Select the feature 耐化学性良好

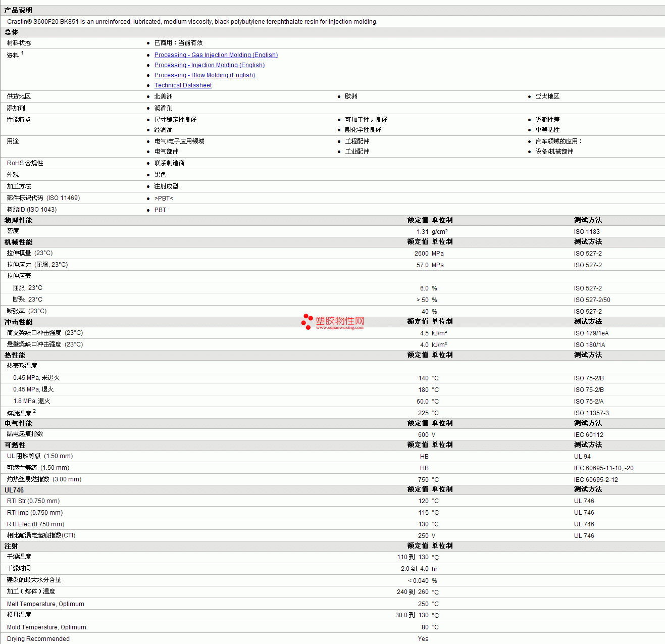(x=363, y=130)
